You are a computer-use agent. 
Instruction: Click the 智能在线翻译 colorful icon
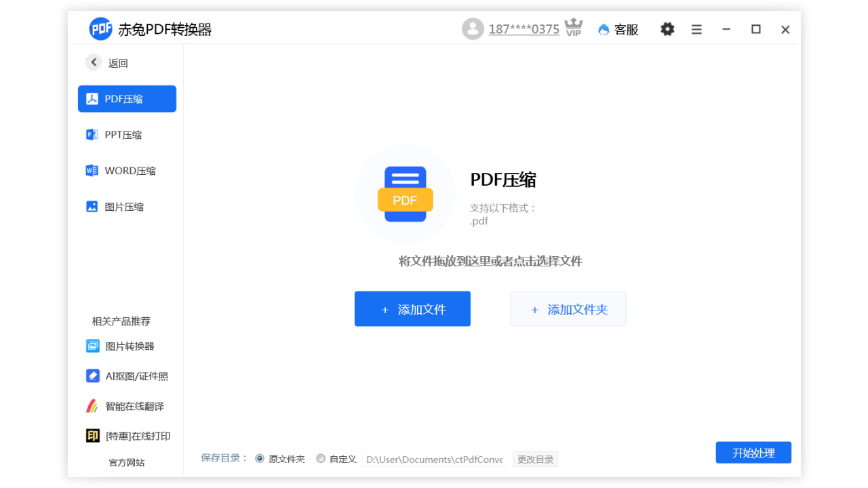[x=93, y=406]
